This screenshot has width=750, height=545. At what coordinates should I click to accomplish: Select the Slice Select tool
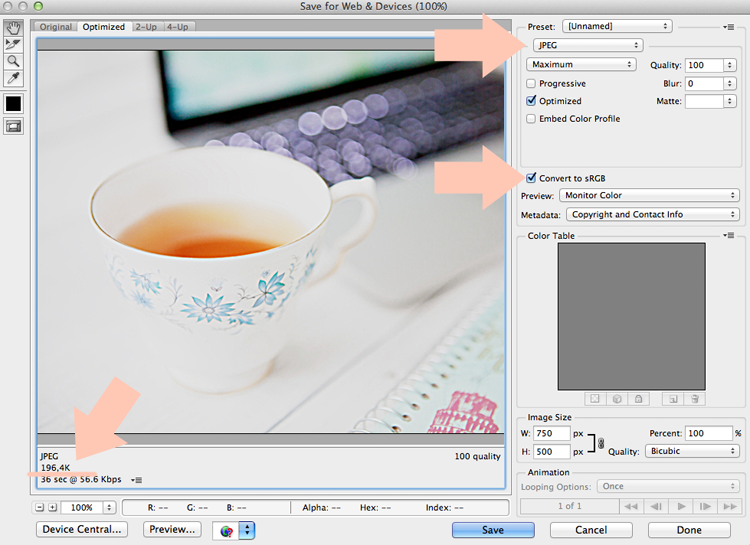click(x=13, y=44)
